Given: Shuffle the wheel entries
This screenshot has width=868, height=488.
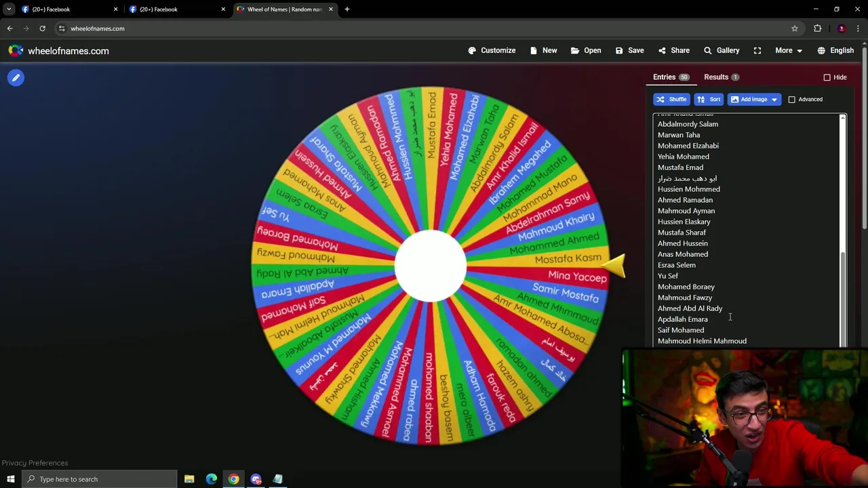Looking at the screenshot, I should pyautogui.click(x=671, y=100).
